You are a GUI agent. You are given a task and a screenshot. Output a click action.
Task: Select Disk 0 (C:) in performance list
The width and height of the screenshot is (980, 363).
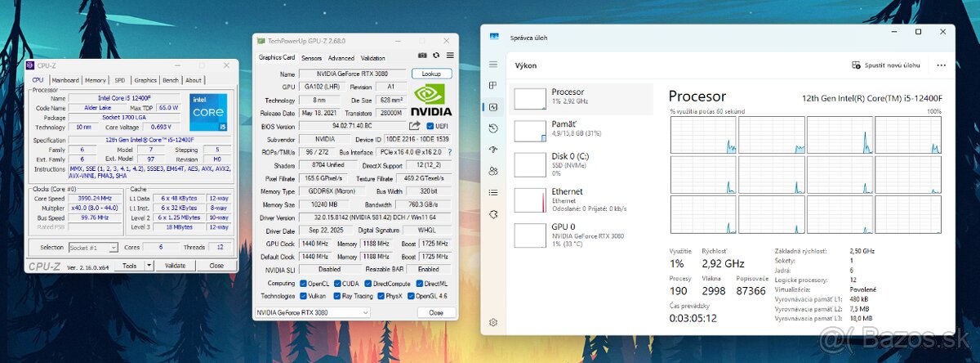tap(581, 164)
